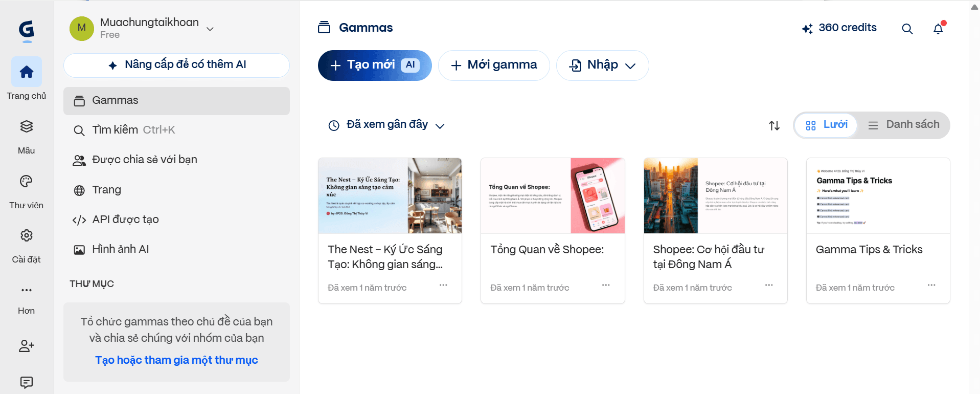Click the Tạo mới AI button
This screenshot has height=394, width=980.
[x=375, y=65]
